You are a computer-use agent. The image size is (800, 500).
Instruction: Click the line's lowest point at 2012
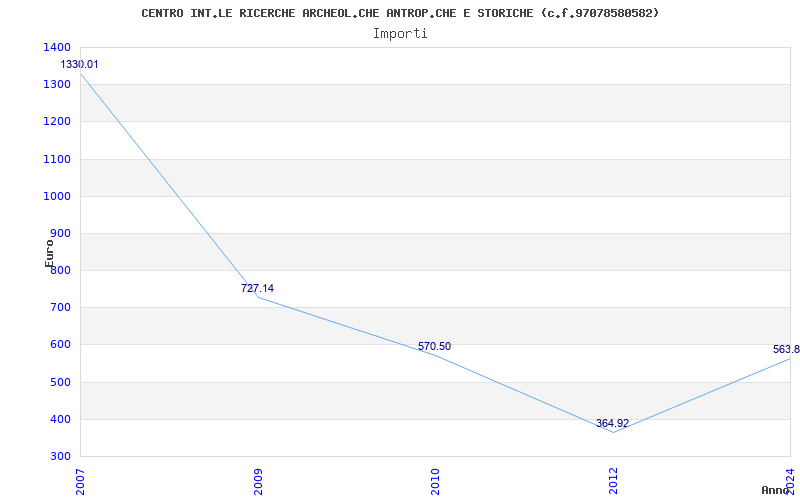point(613,432)
